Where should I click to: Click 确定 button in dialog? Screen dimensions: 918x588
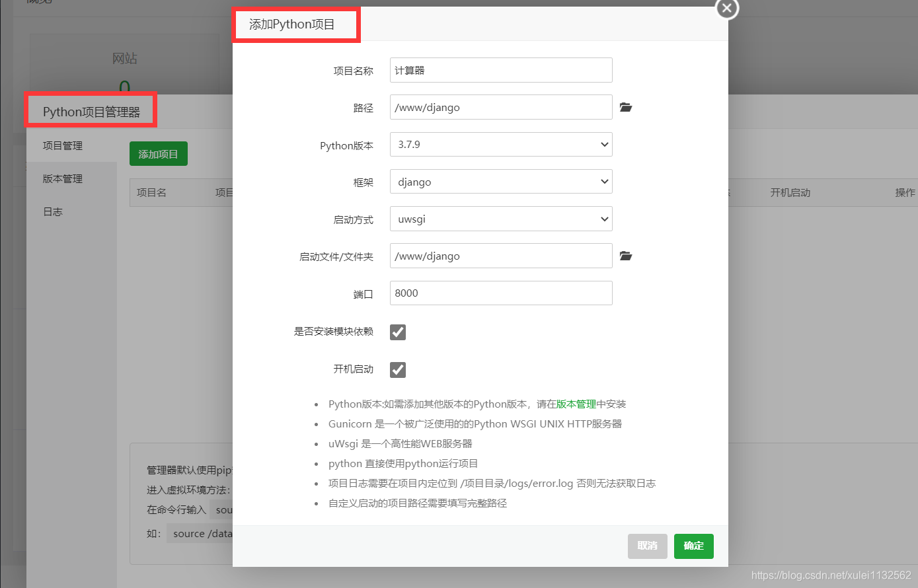click(694, 546)
